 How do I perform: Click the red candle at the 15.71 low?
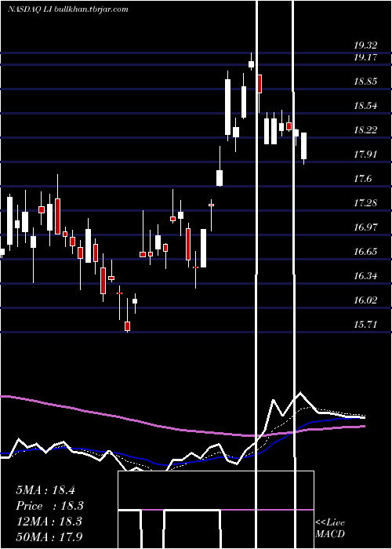click(127, 326)
